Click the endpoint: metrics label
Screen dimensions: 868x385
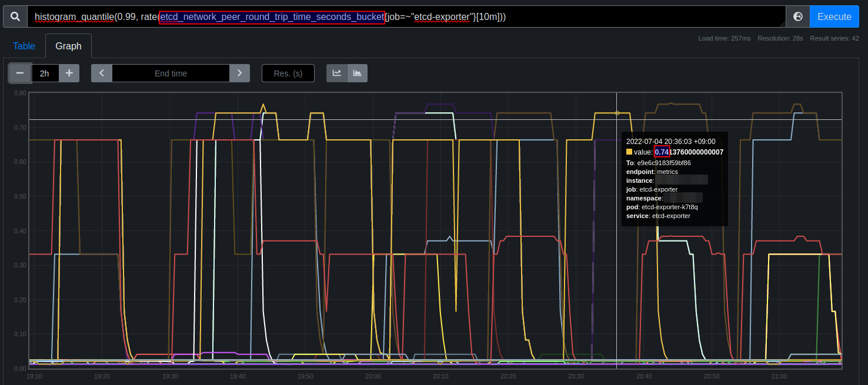(x=652, y=172)
